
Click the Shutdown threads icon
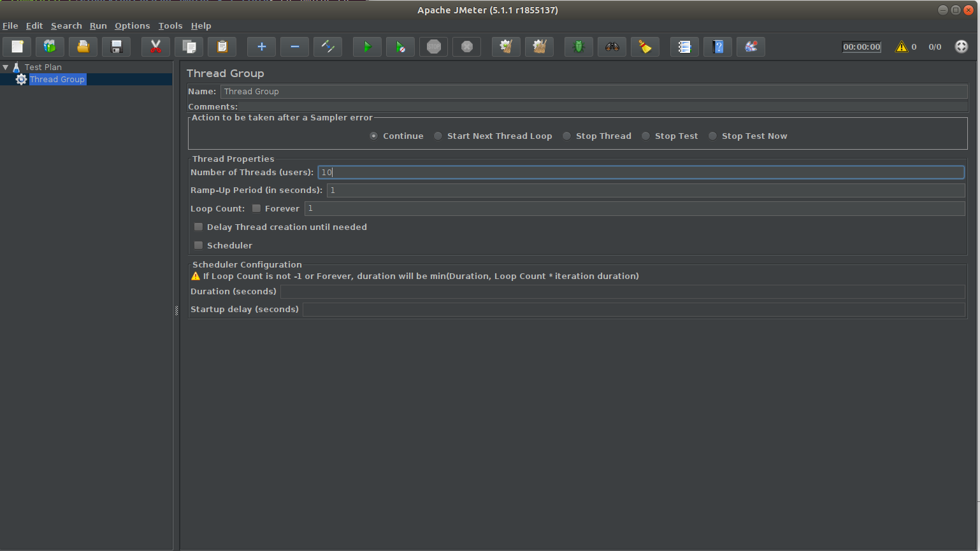tap(466, 47)
